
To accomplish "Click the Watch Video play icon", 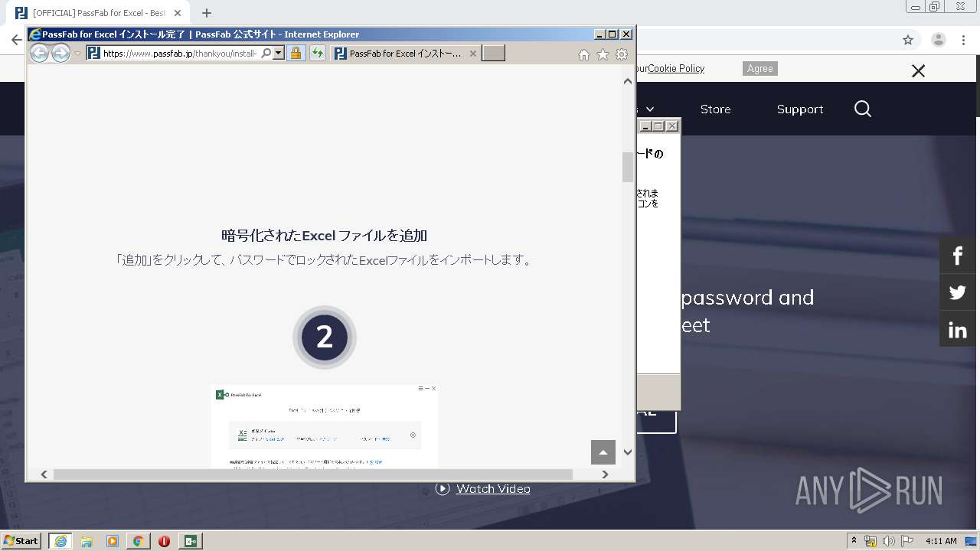I will 443,488.
